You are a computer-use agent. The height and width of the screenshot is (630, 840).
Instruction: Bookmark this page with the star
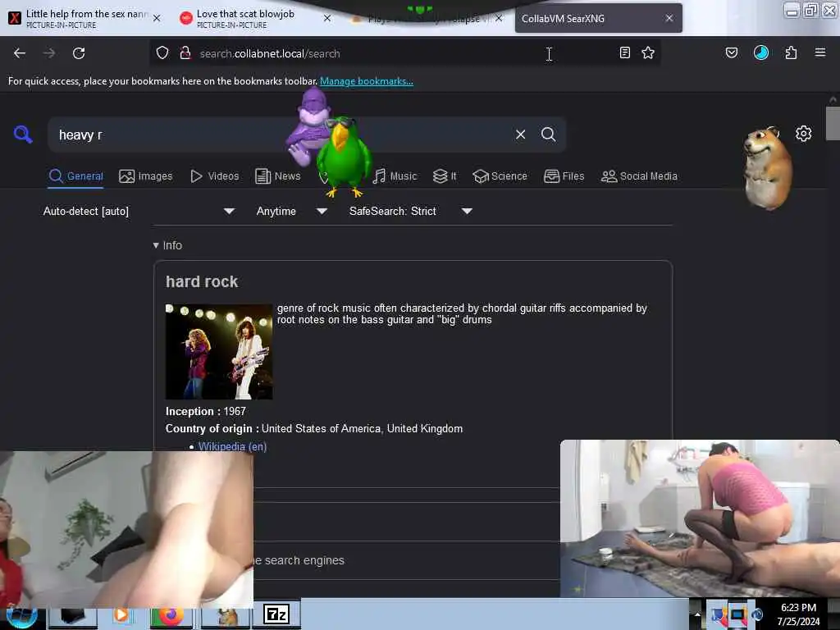tap(648, 52)
